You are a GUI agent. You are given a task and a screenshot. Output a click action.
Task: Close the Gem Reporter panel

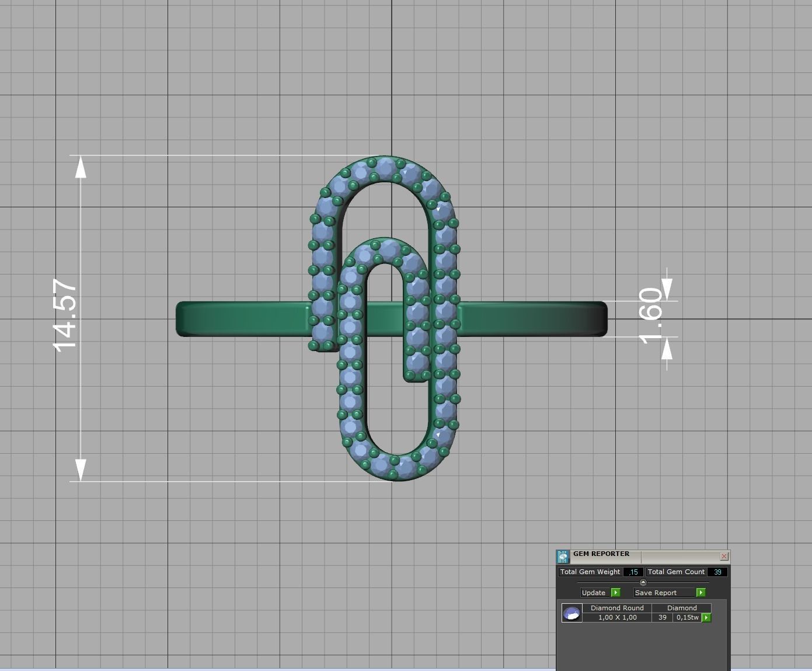(724, 556)
